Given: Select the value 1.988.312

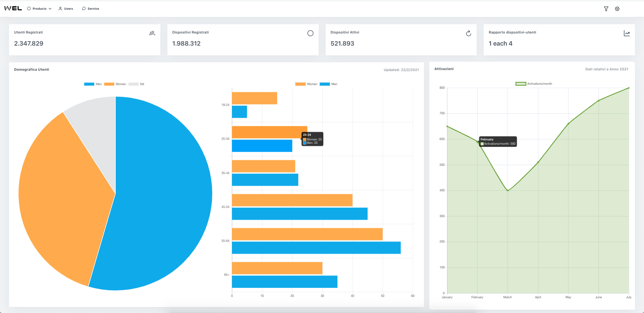Looking at the screenshot, I should click(186, 44).
